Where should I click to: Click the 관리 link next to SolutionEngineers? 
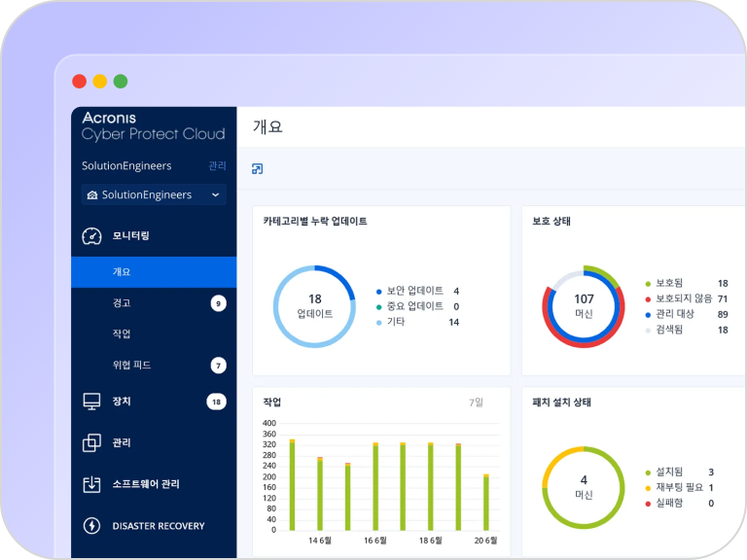coord(217,166)
